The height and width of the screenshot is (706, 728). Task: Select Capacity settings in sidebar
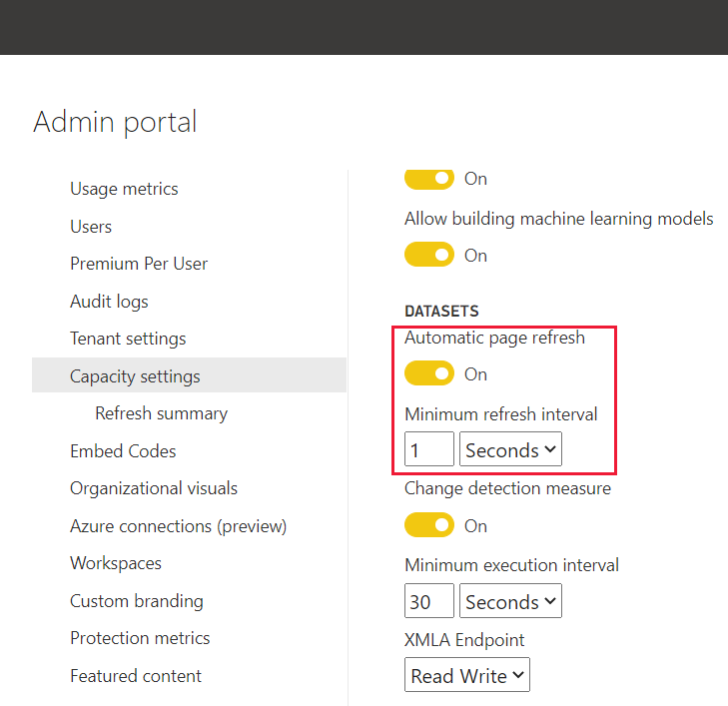click(x=135, y=376)
